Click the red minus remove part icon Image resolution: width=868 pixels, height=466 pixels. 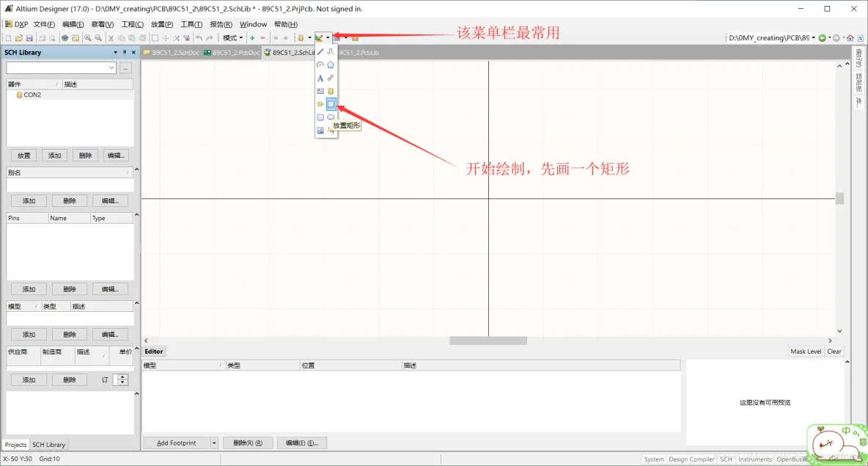tap(263, 37)
